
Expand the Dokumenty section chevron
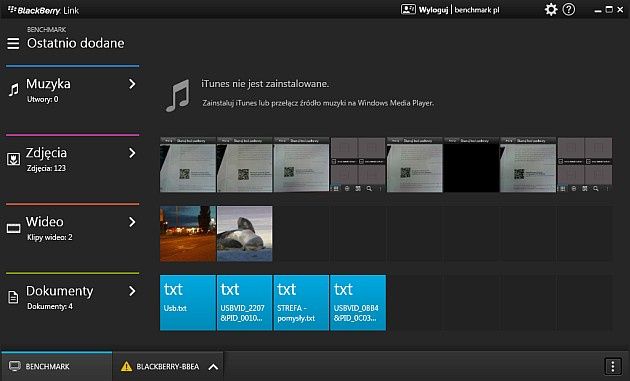pos(132,291)
